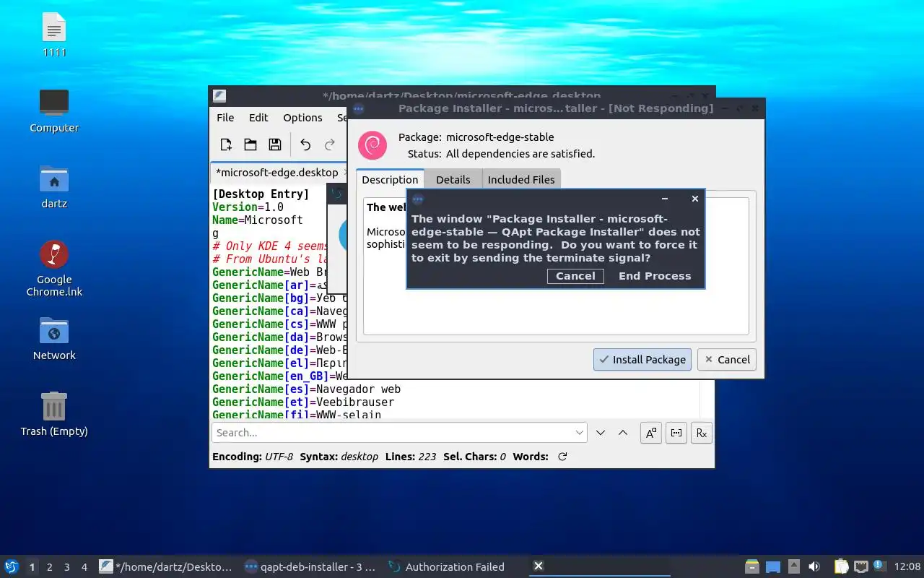Screen dimensions: 924x578
Task: Click the network connection tray icon
Action: point(861,566)
